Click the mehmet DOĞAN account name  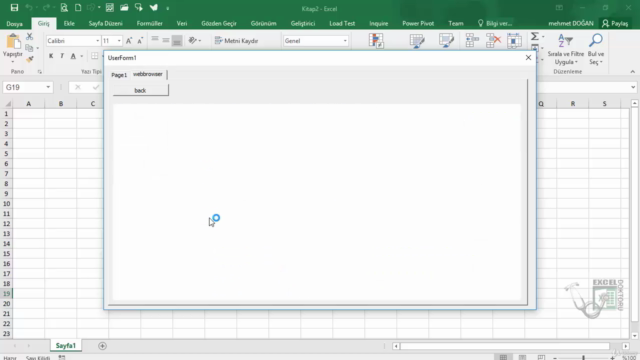(571, 23)
